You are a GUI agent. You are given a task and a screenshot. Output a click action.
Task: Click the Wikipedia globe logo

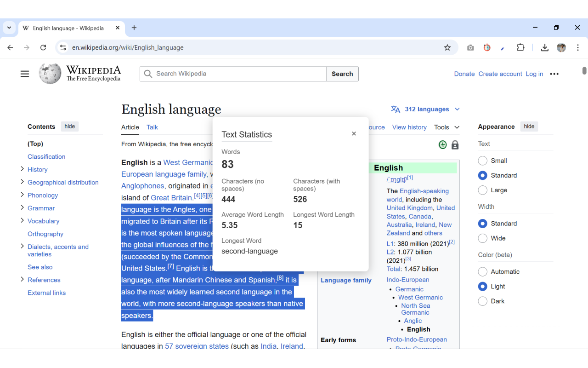pos(50,74)
